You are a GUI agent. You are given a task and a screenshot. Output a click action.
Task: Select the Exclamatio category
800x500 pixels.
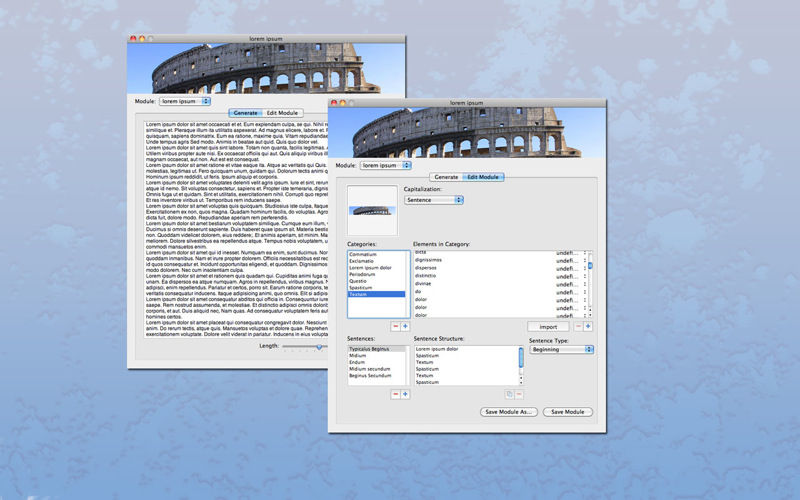377,261
